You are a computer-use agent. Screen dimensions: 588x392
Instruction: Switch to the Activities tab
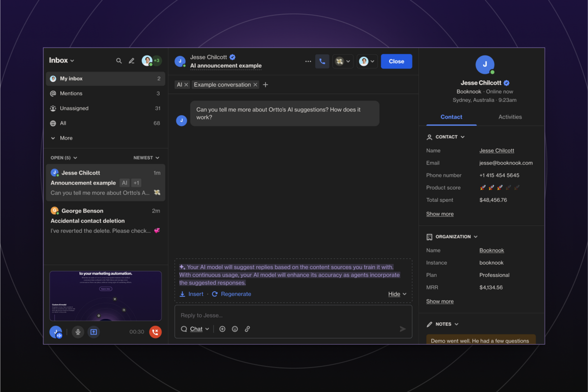tap(510, 117)
